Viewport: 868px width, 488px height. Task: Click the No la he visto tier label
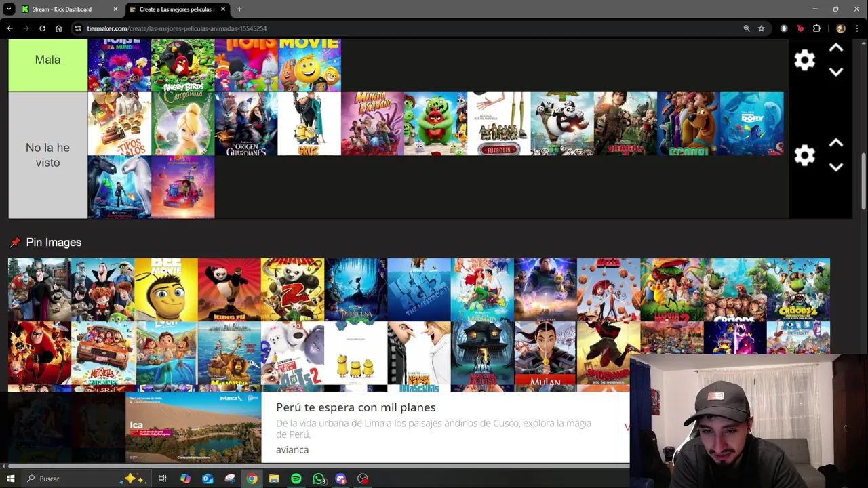(47, 155)
